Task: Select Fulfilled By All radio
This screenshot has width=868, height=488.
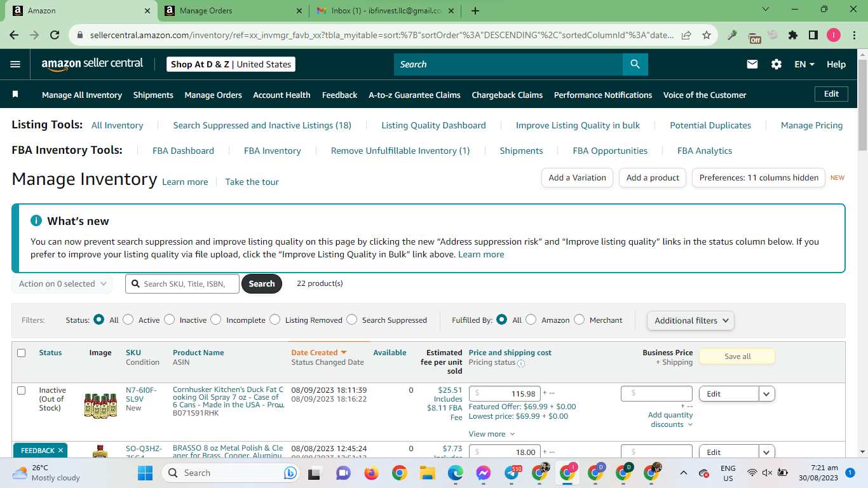Action: tap(502, 320)
